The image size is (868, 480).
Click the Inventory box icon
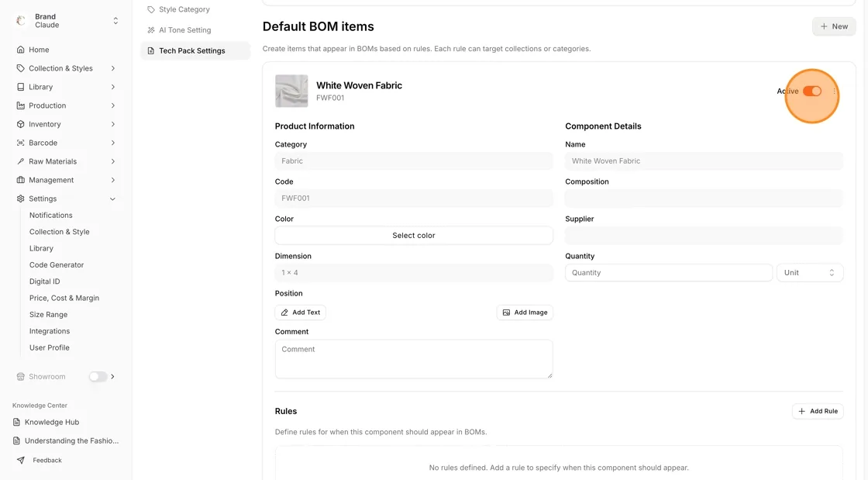[x=20, y=124]
